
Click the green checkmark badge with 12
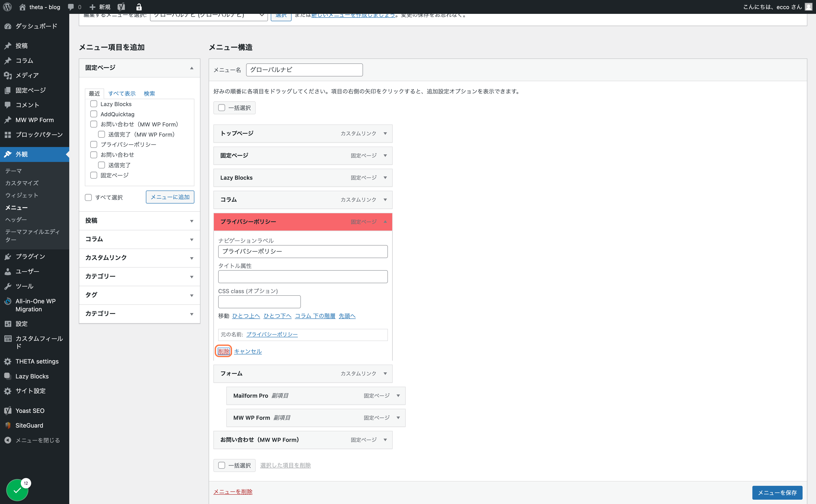18,490
